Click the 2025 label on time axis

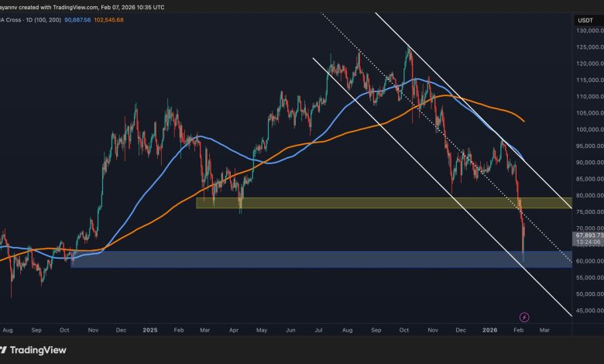tap(150, 329)
